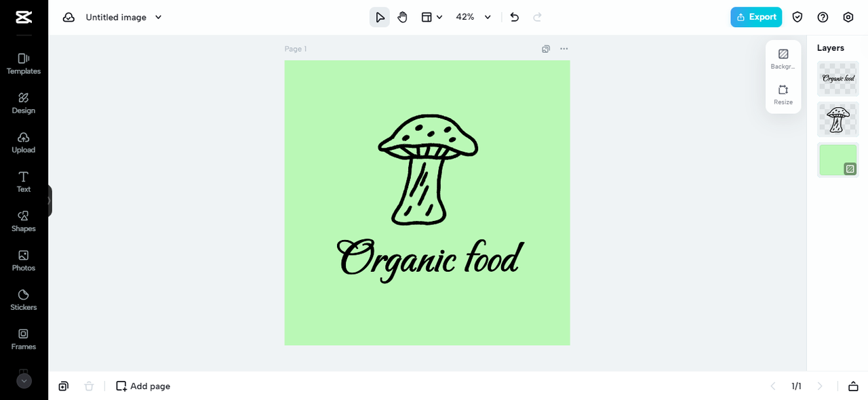Go to the previous page arrow
This screenshot has width=868, height=400.
[x=772, y=386]
